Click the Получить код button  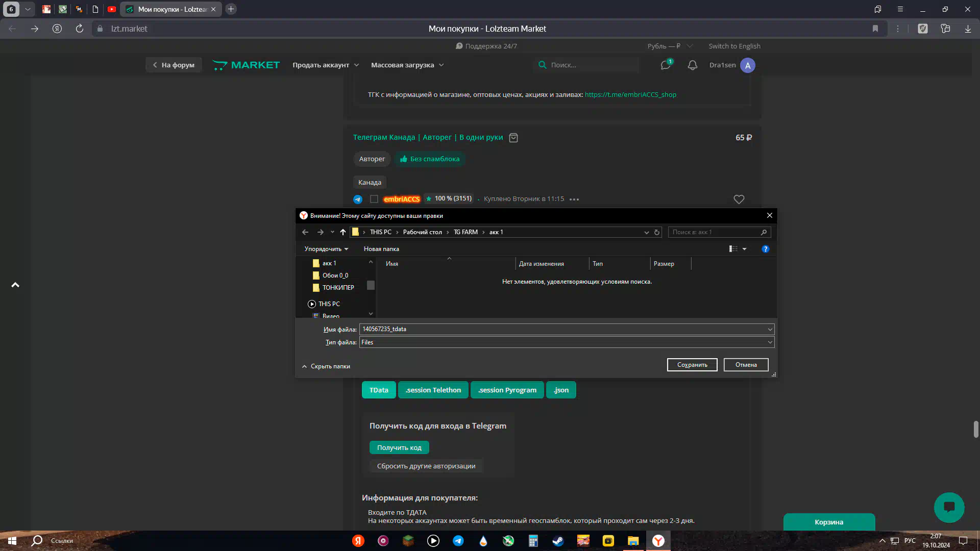(399, 447)
